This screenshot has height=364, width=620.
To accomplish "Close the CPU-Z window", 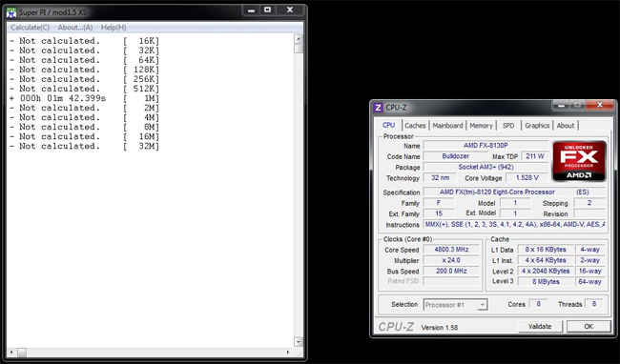I will 599,105.
